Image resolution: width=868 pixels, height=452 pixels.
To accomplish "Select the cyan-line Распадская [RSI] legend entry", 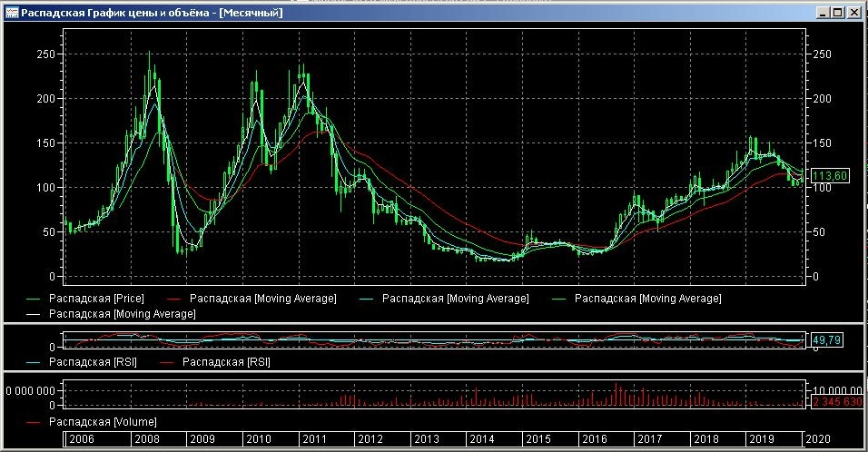I will (x=82, y=362).
